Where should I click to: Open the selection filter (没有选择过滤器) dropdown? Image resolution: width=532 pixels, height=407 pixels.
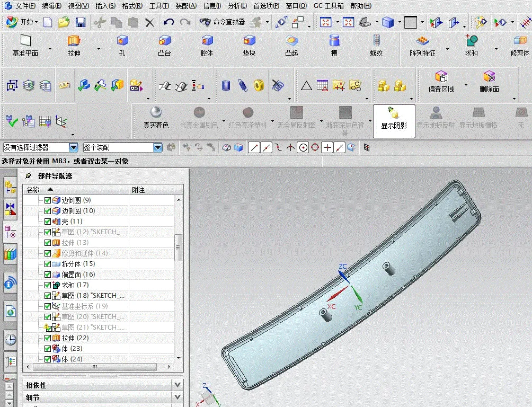point(73,148)
